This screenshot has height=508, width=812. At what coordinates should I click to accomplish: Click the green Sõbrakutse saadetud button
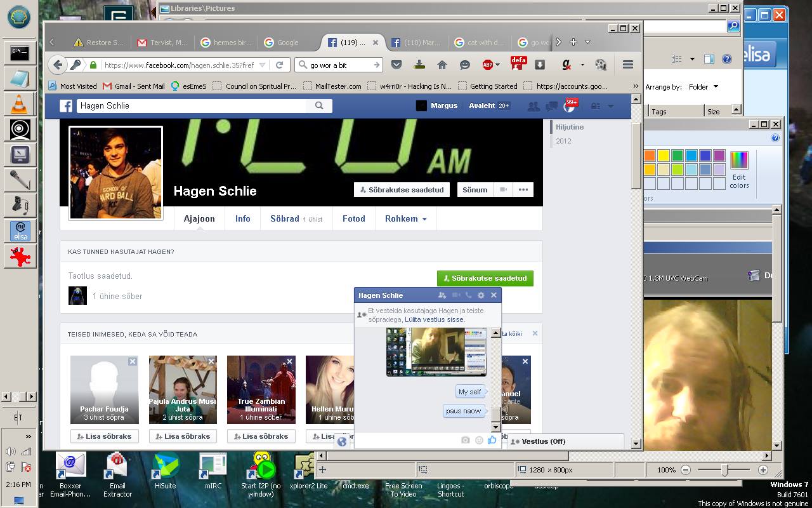pyautogui.click(x=485, y=278)
